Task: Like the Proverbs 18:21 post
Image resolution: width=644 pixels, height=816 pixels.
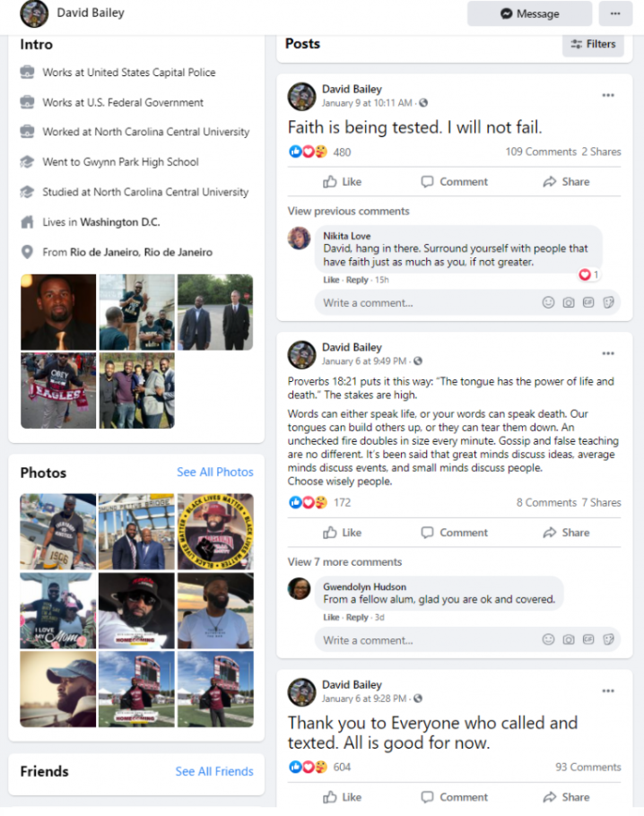Action: point(342,533)
